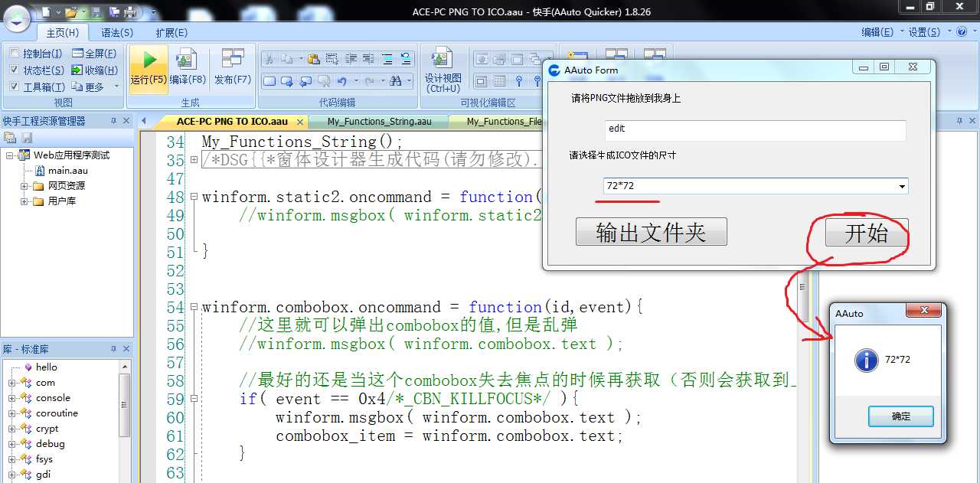Click the Undo arrow icon
This screenshot has height=483, width=980.
(x=341, y=80)
